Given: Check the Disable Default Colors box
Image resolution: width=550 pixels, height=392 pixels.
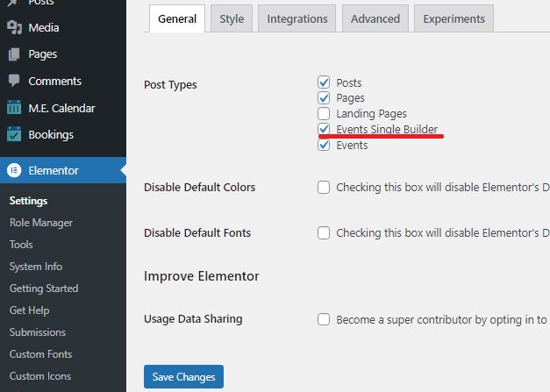Looking at the screenshot, I should click(325, 187).
